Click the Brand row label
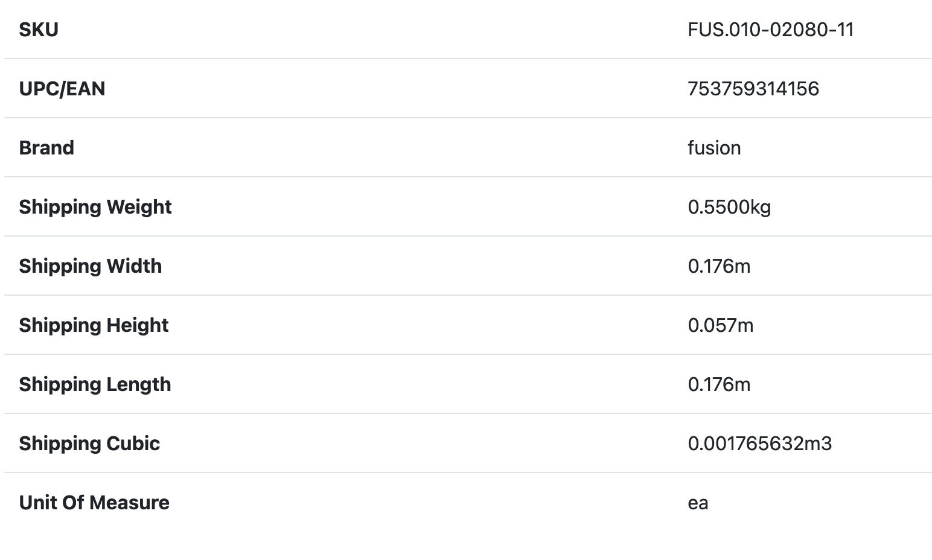This screenshot has width=932, height=560. (x=46, y=148)
